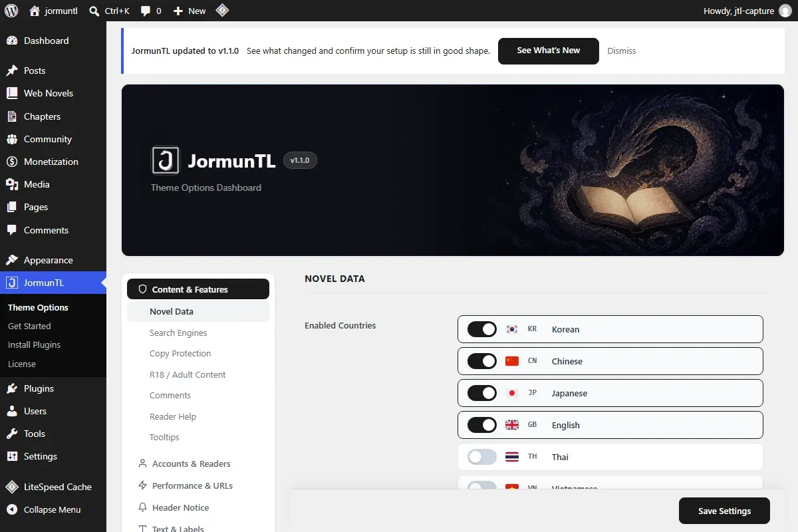
Task: Open Get Started submenu item
Action: click(x=29, y=326)
